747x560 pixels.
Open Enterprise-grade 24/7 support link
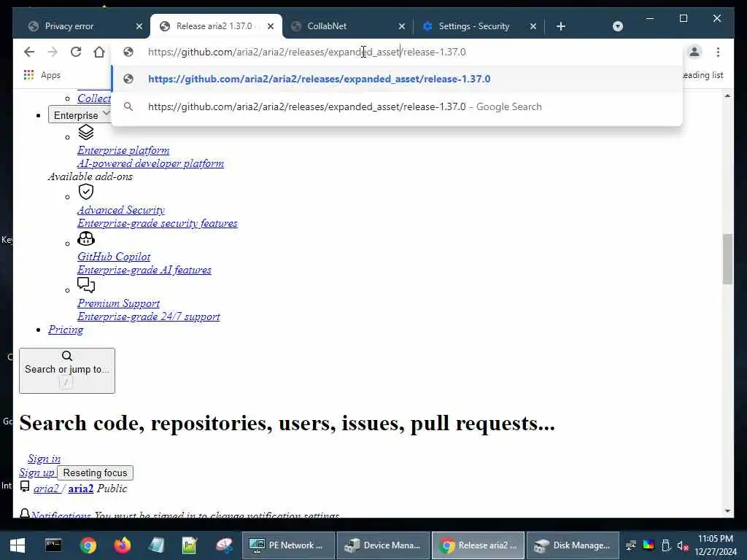click(149, 316)
